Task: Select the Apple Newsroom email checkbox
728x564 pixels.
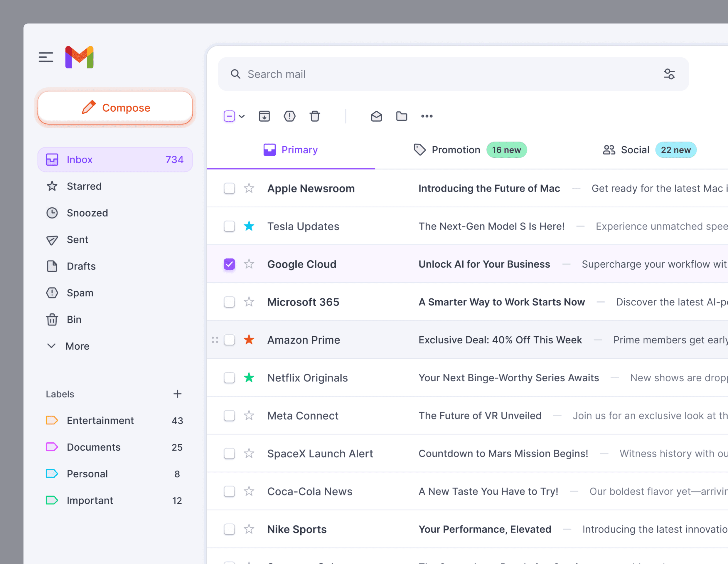Action: [x=229, y=189]
